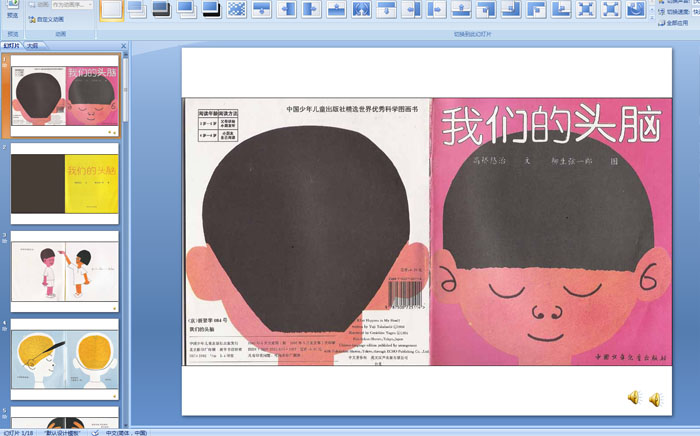
Task: Select slide 1 thumbnail with book covers
Action: pos(65,96)
